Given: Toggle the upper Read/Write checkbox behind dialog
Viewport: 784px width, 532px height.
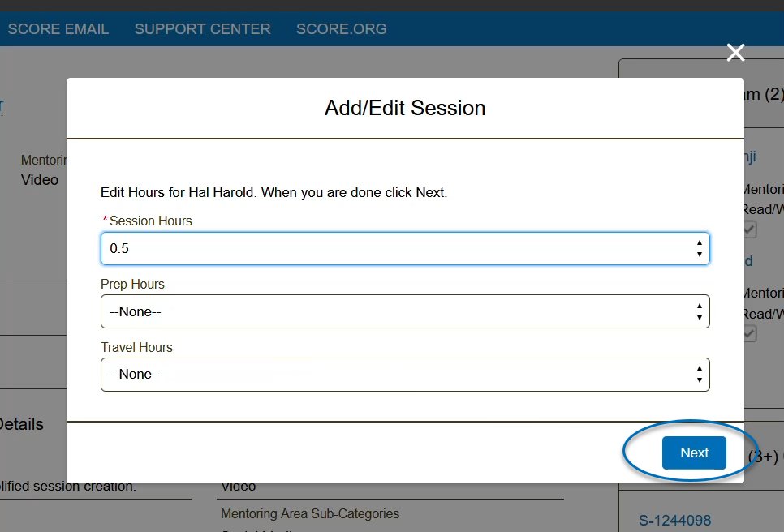Looking at the screenshot, I should 750,230.
